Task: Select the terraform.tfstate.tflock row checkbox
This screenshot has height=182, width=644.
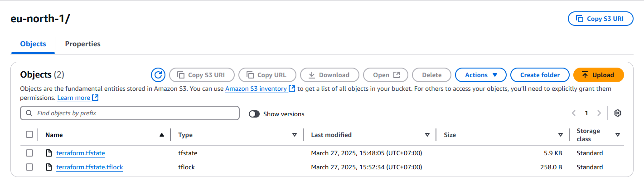Action: [29, 167]
